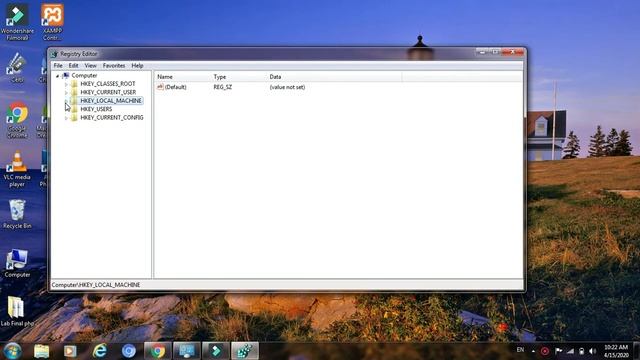The height and width of the screenshot is (360, 640).
Task: Open the volume speaker tray icon
Action: click(592, 351)
